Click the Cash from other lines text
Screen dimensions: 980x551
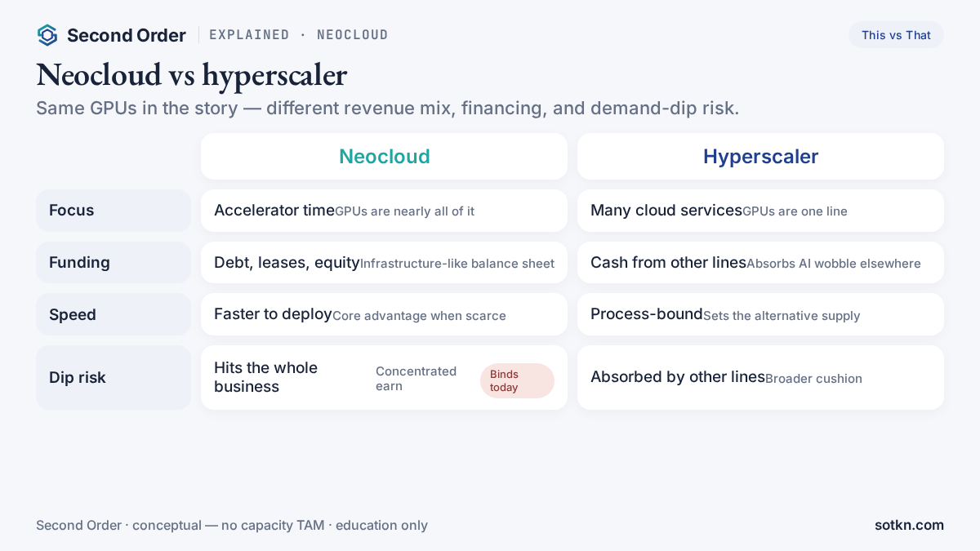(668, 263)
